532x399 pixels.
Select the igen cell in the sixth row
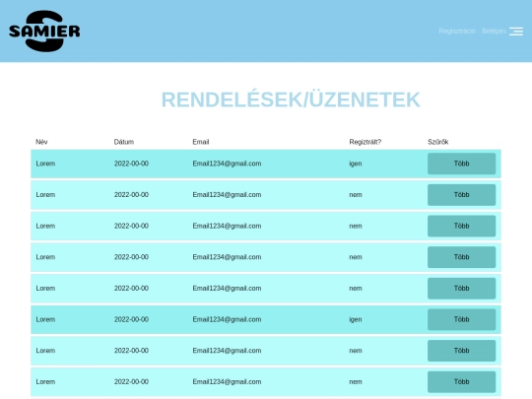tap(356, 319)
